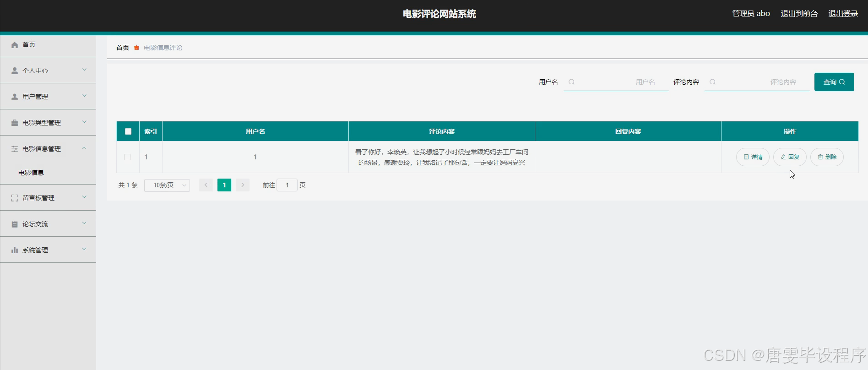Click 退出到前台 in the top bar
The image size is (868, 370).
[799, 14]
